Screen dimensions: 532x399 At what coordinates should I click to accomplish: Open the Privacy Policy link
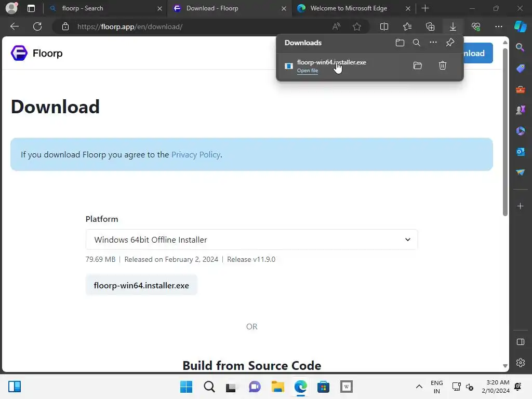(196, 155)
